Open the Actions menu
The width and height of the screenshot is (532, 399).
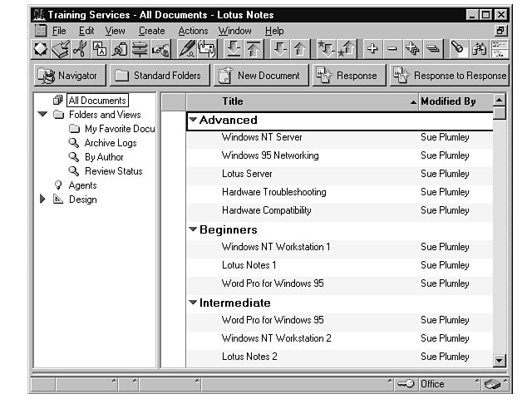pos(193,31)
